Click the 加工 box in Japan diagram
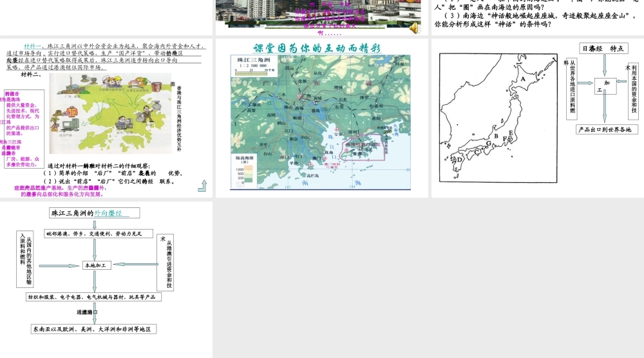 coord(605,86)
